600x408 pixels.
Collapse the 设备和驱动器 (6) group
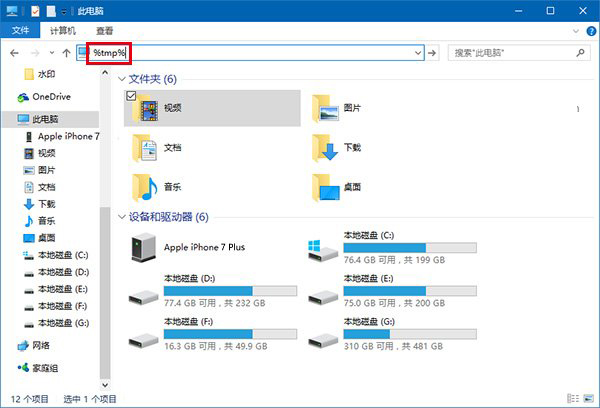click(x=123, y=216)
